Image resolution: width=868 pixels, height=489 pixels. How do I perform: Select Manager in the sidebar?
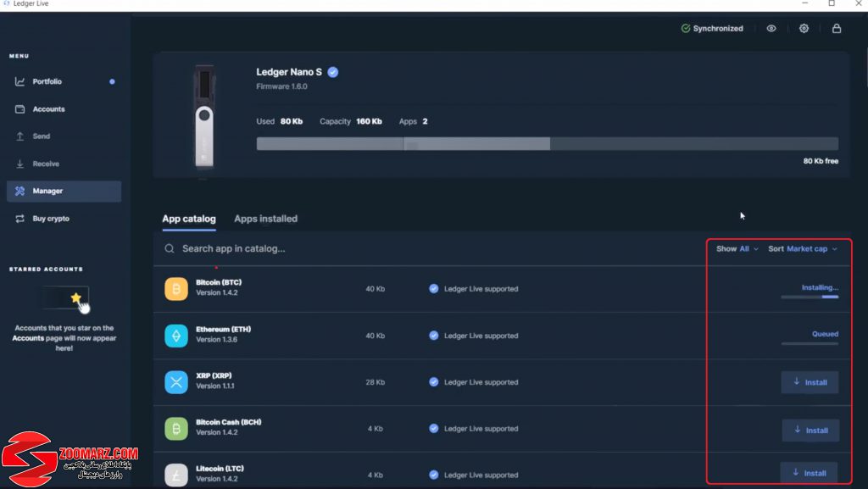click(64, 191)
